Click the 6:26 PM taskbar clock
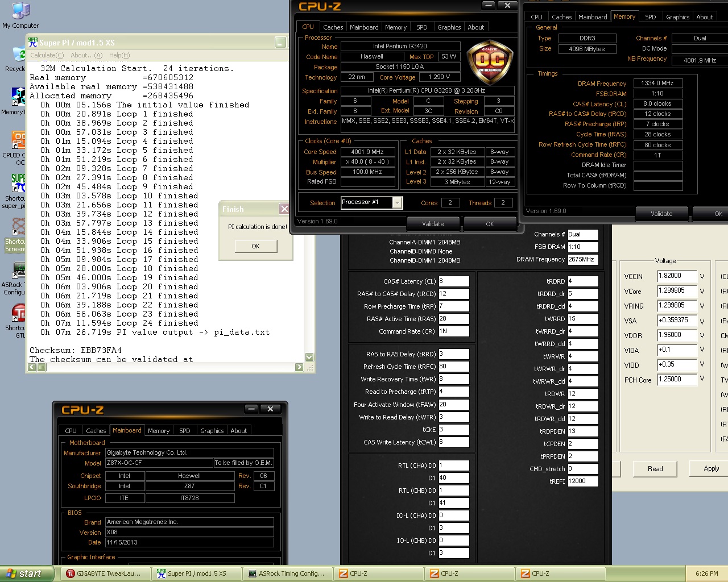Screen dimensions: 728x582 click(706, 573)
